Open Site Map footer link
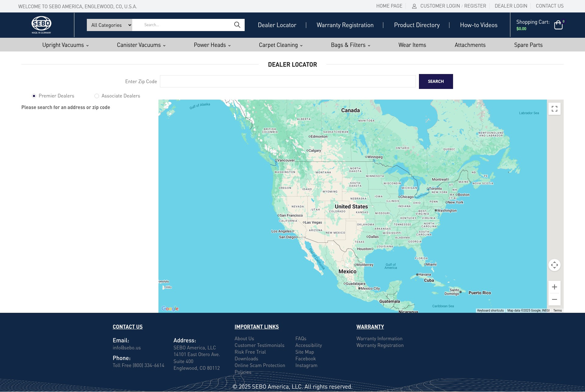Viewport: 585px width, 392px height. 304,352
